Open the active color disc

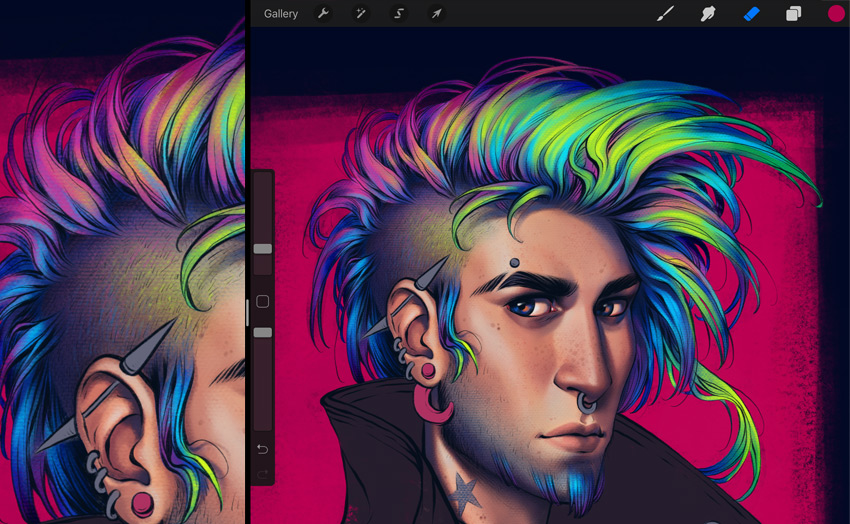tap(836, 14)
